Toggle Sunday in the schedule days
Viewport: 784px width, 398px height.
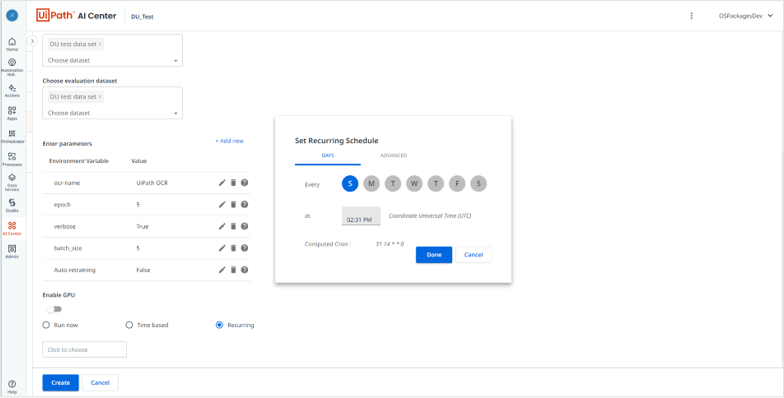[350, 184]
